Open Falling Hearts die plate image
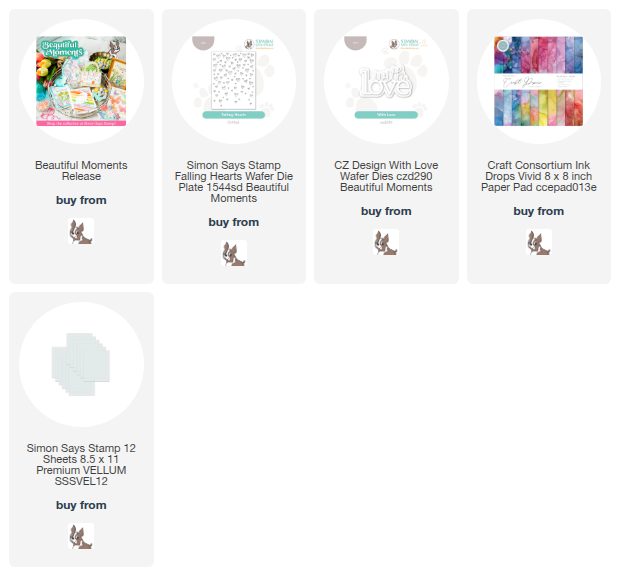Screen dimensions: 620x588 click(x=234, y=81)
